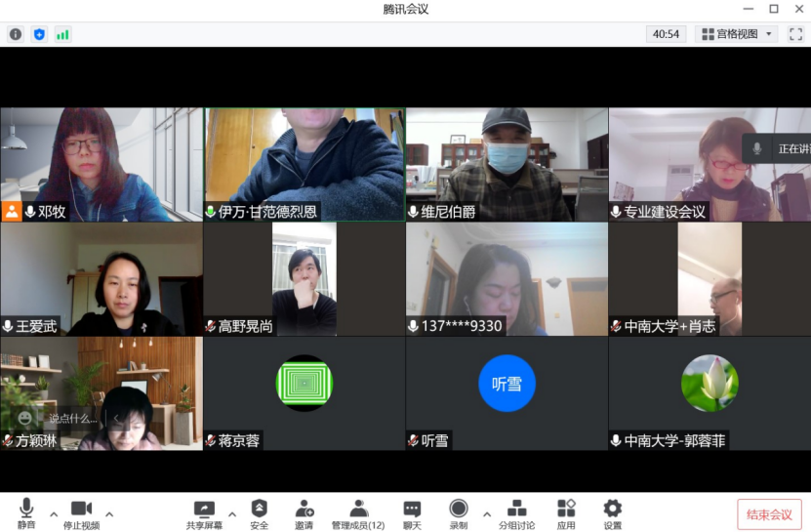The height and width of the screenshot is (532, 811).
Task: Open 管理成员(12) participants panel
Action: (x=358, y=513)
